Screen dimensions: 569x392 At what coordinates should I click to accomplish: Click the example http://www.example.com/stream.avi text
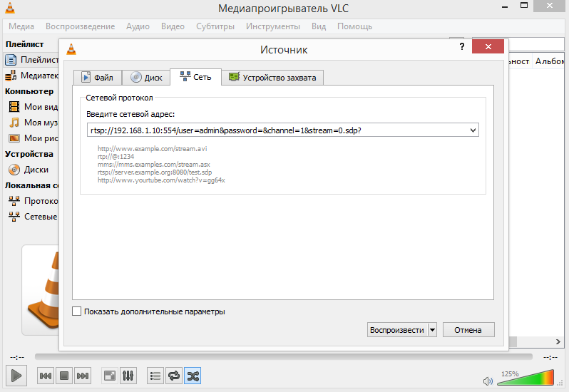coord(153,149)
